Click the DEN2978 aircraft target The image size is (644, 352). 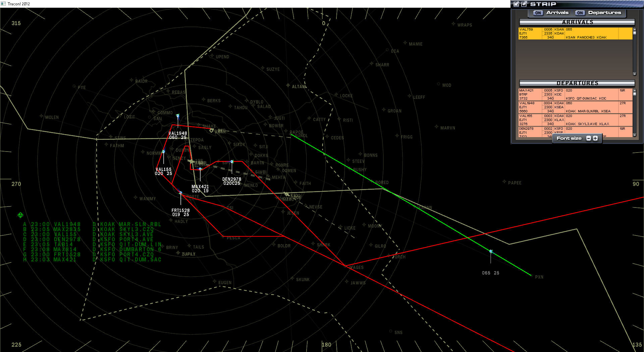[x=231, y=162]
